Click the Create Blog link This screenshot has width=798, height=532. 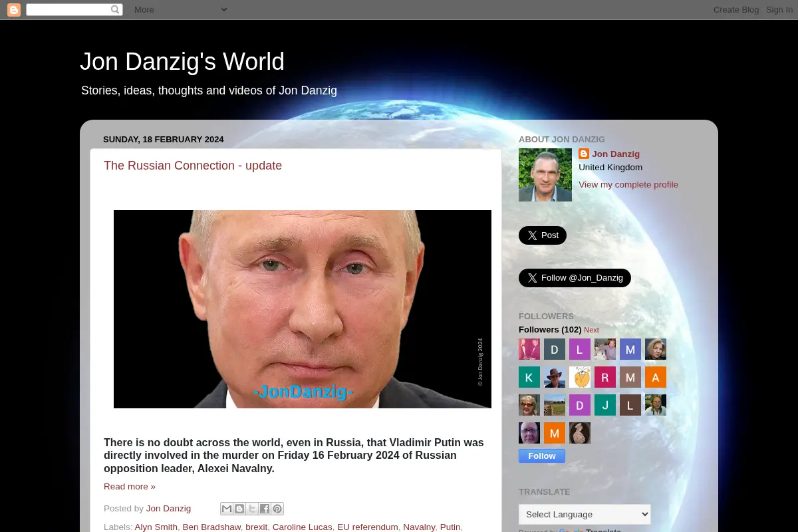point(736,9)
